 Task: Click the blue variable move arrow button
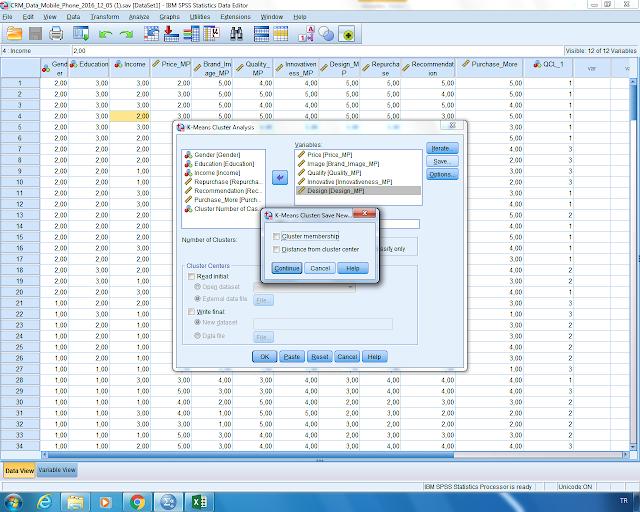click(280, 176)
